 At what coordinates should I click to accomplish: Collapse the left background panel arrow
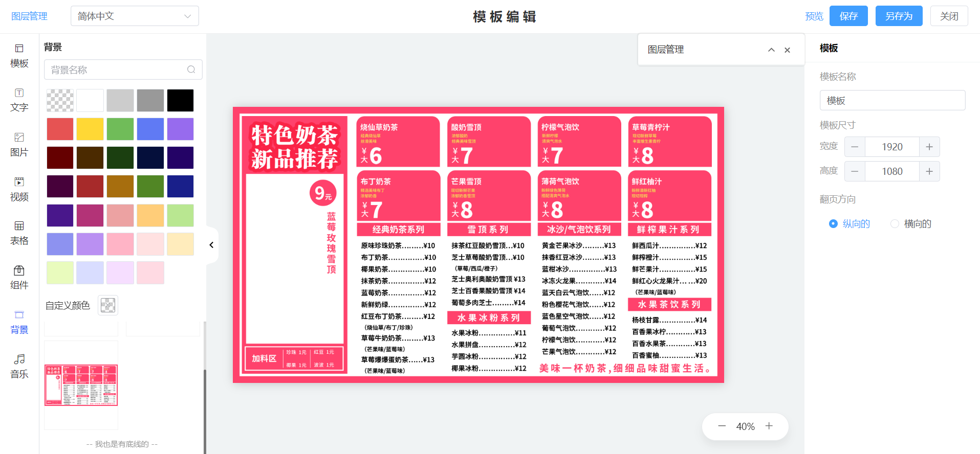pyautogui.click(x=211, y=245)
